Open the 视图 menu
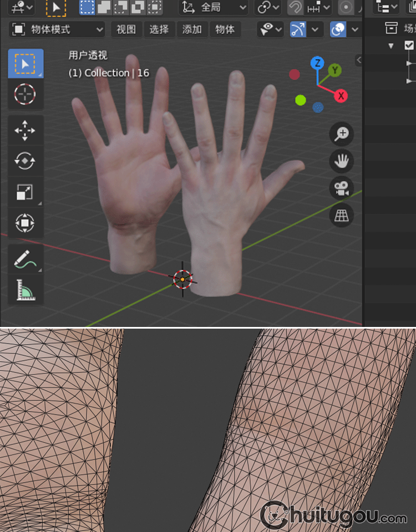416x532 pixels. [126, 29]
